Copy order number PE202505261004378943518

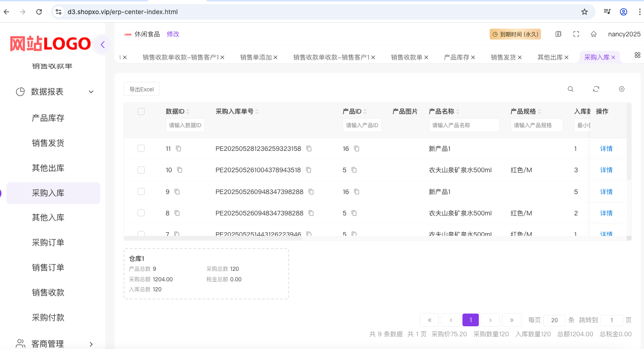(309, 170)
